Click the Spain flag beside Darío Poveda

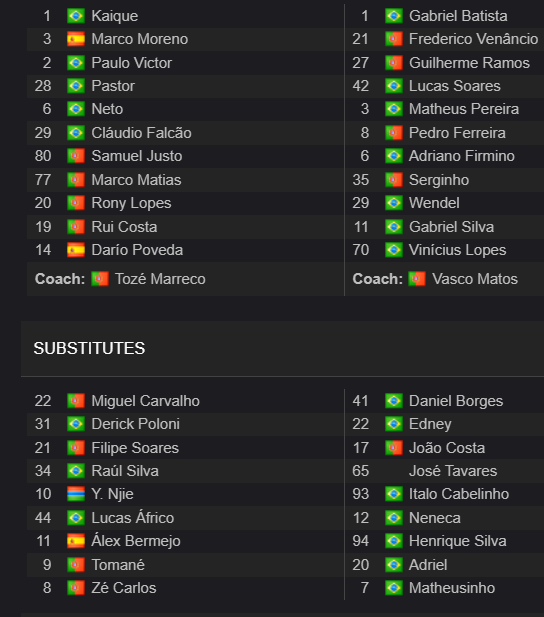point(76,250)
